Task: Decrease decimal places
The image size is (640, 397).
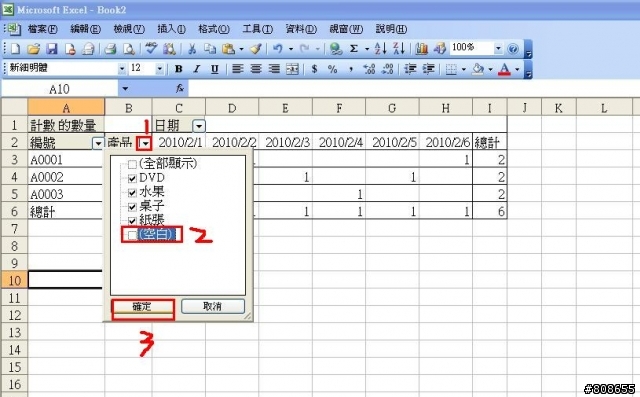Action: (387, 69)
